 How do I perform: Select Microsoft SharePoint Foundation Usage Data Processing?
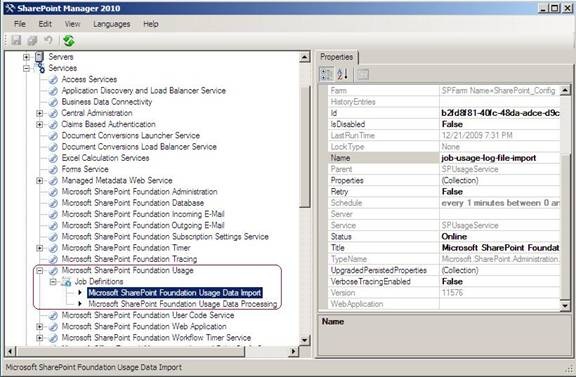click(x=183, y=304)
